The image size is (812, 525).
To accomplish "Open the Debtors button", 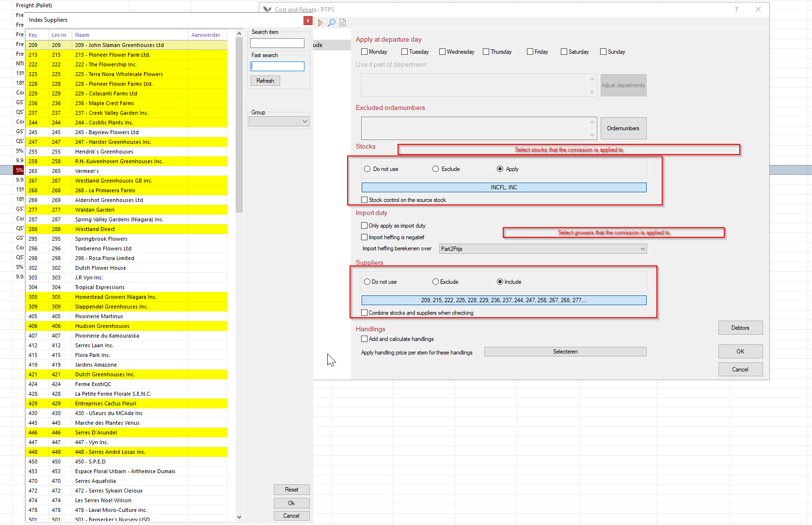I will (x=740, y=328).
